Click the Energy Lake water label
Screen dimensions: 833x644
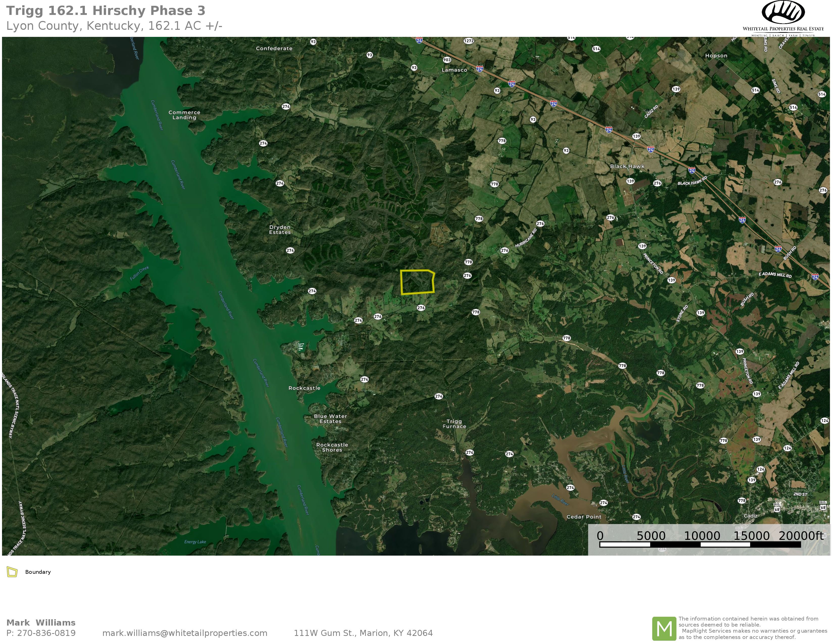tap(195, 542)
